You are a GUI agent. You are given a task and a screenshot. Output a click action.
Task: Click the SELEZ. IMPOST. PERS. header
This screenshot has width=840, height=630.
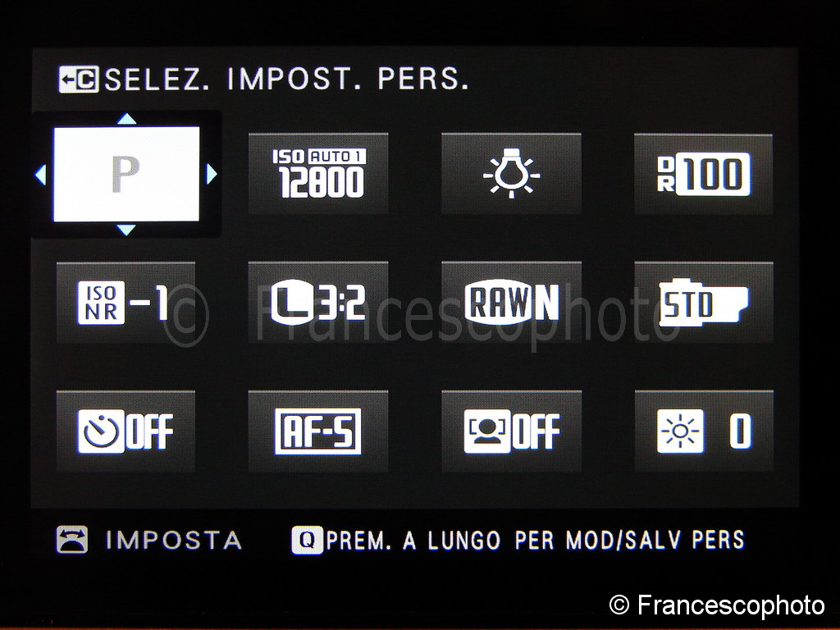click(x=286, y=80)
